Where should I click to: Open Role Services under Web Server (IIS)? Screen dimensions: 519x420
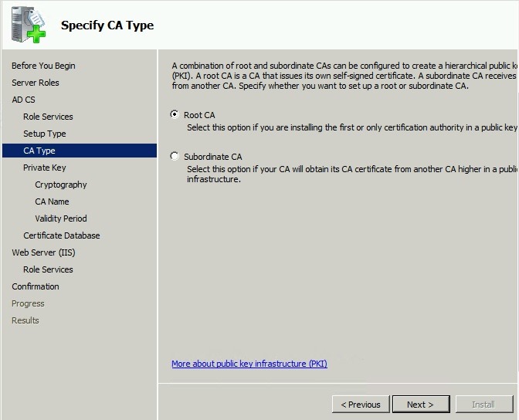click(x=48, y=269)
